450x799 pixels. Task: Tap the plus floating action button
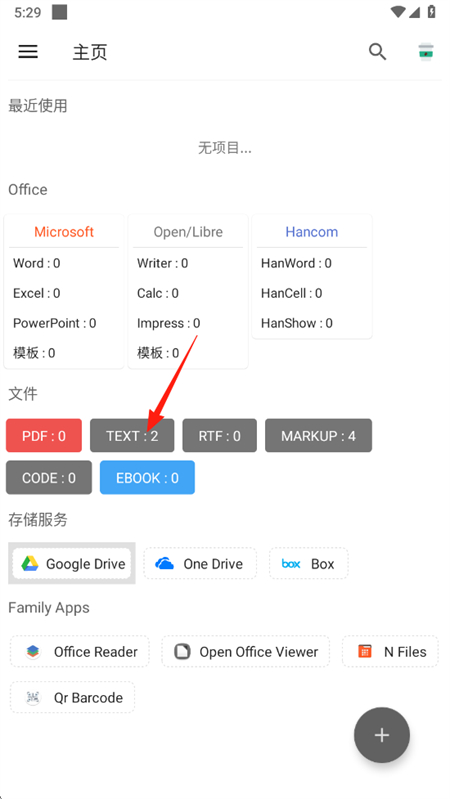point(382,735)
